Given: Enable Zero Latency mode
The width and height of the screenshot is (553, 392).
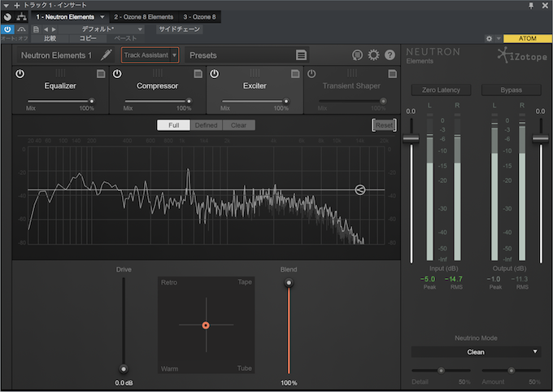Looking at the screenshot, I should pyautogui.click(x=441, y=90).
